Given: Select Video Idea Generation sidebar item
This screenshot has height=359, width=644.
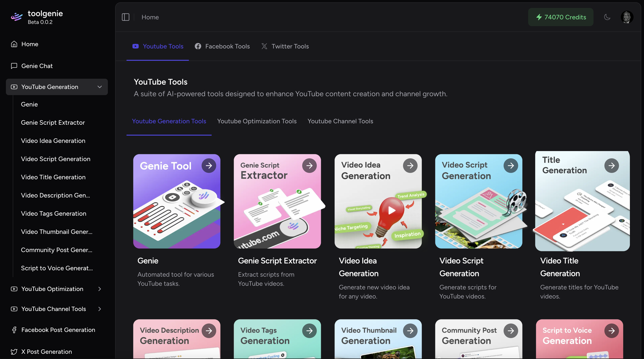Looking at the screenshot, I should (53, 141).
